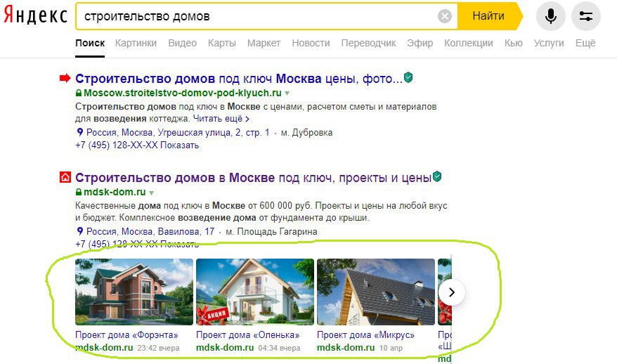Open the Услуги tab
Image resolution: width=617 pixels, height=364 pixels.
point(549,44)
